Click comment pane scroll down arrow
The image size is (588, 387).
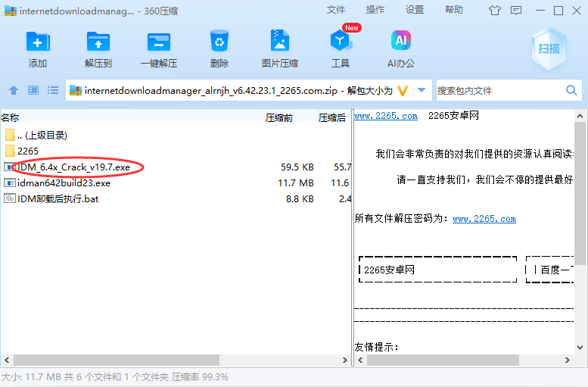[x=580, y=347]
